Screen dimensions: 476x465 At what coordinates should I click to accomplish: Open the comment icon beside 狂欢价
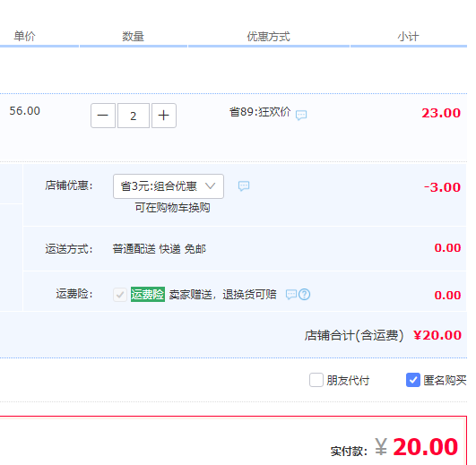pos(301,115)
